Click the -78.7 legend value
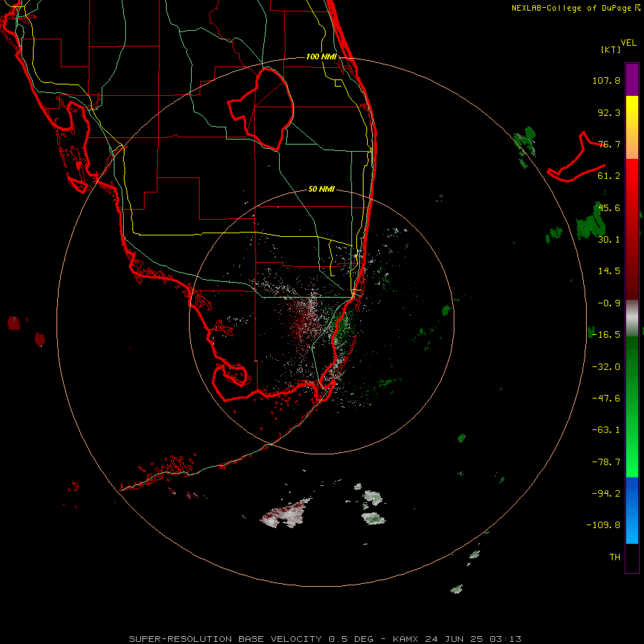644x644 pixels. point(606,462)
